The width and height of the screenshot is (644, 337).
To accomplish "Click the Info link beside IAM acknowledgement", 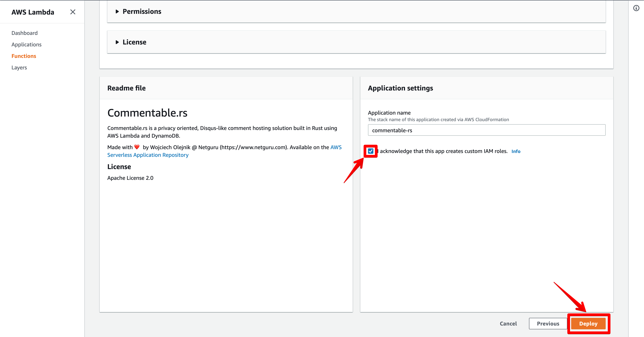I will [x=516, y=151].
